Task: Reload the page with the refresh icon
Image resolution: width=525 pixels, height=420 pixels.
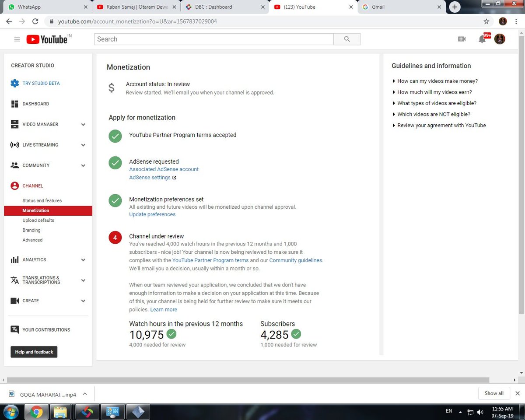Action: pos(35,21)
